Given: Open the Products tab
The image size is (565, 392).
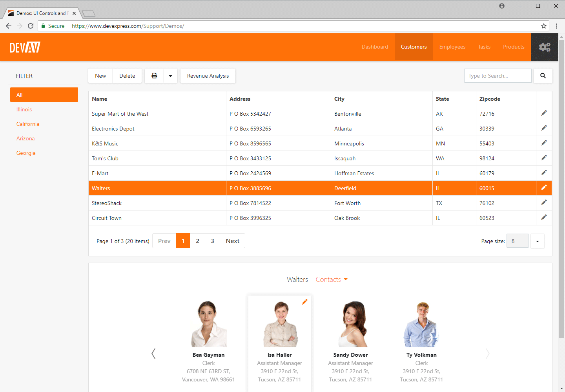Looking at the screenshot, I should coord(514,47).
